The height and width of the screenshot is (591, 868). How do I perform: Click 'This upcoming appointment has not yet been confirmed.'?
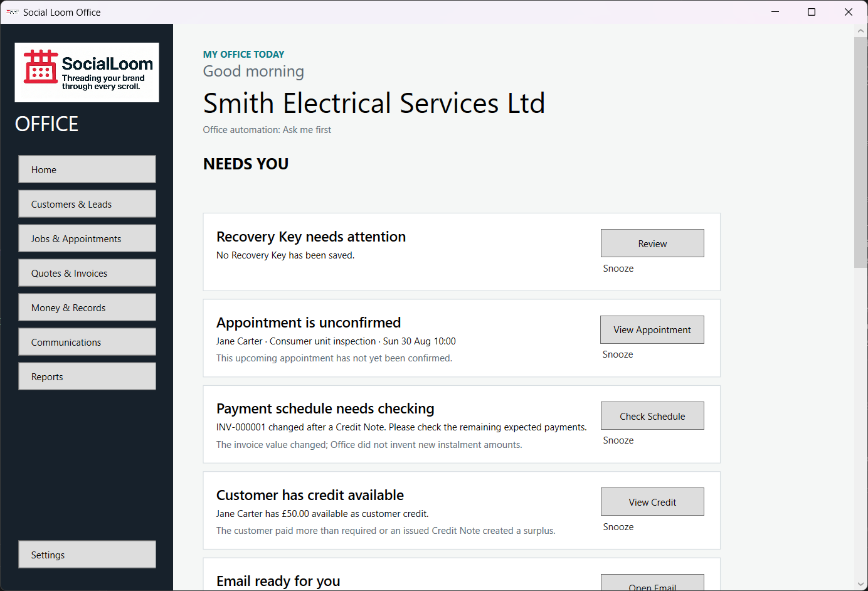[x=334, y=358]
